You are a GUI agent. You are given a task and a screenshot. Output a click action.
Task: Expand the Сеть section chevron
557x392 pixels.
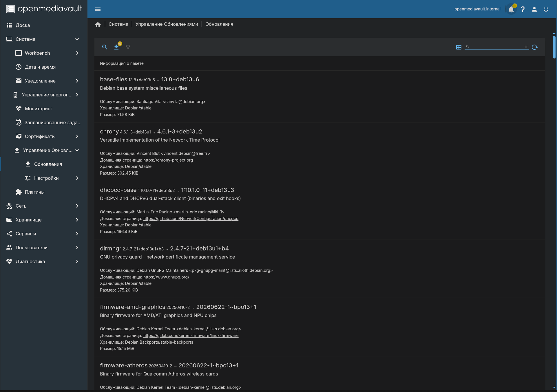(x=77, y=206)
